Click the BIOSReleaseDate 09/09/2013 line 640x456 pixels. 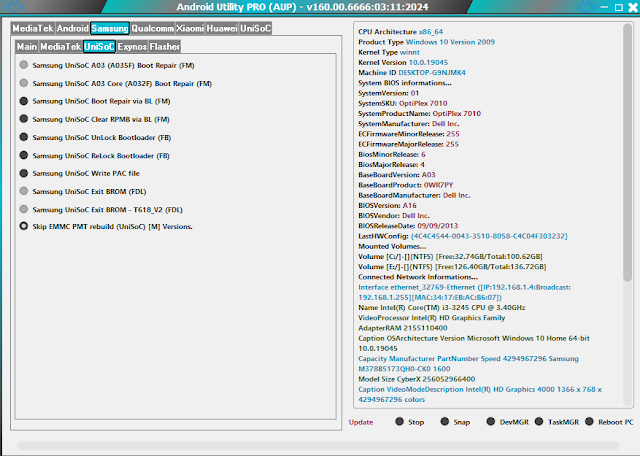pyautogui.click(x=408, y=226)
